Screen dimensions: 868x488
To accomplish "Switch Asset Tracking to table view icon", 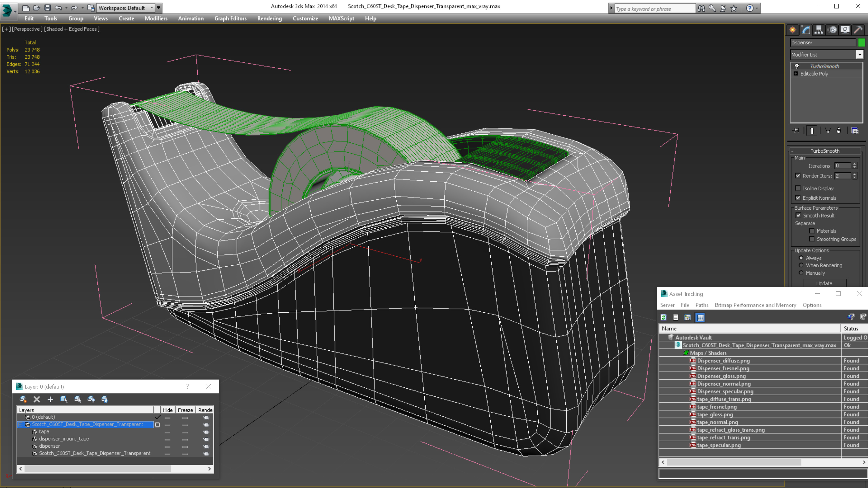I will point(700,317).
